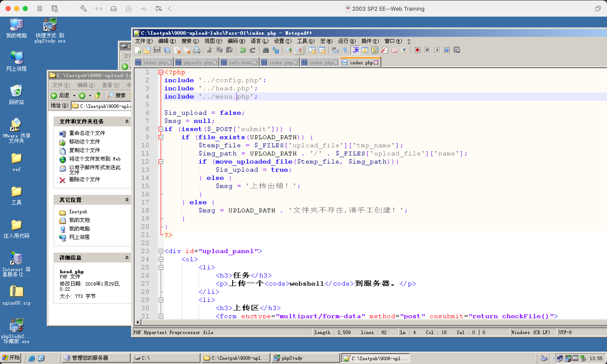Image resolution: width=607 pixels, height=364 pixels.
Task: Click the Zoom In icon on toolbar
Action: coord(289,50)
